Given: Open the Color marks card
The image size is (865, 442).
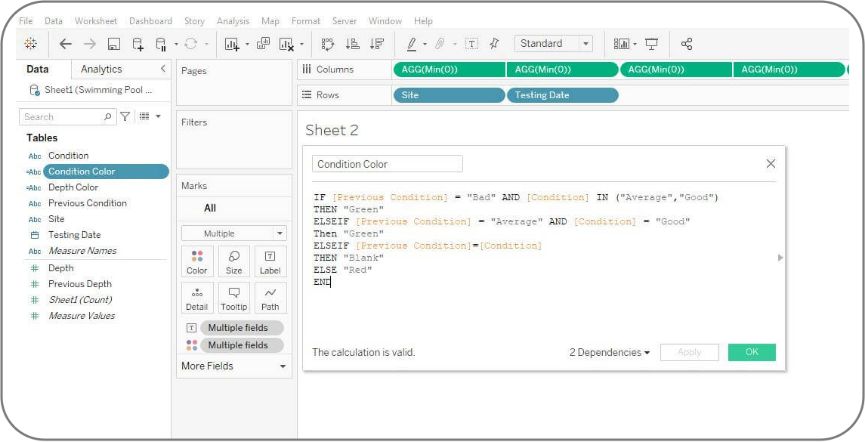Looking at the screenshot, I should coord(197,261).
